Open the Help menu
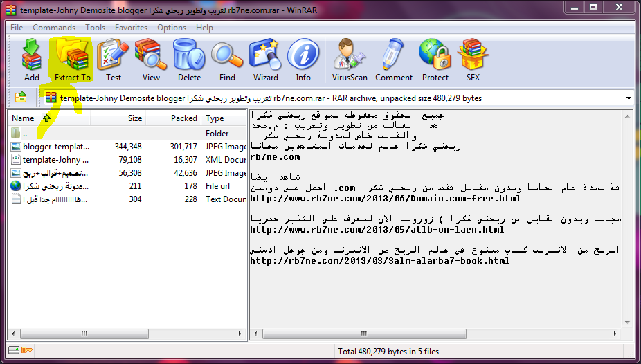 (x=204, y=28)
